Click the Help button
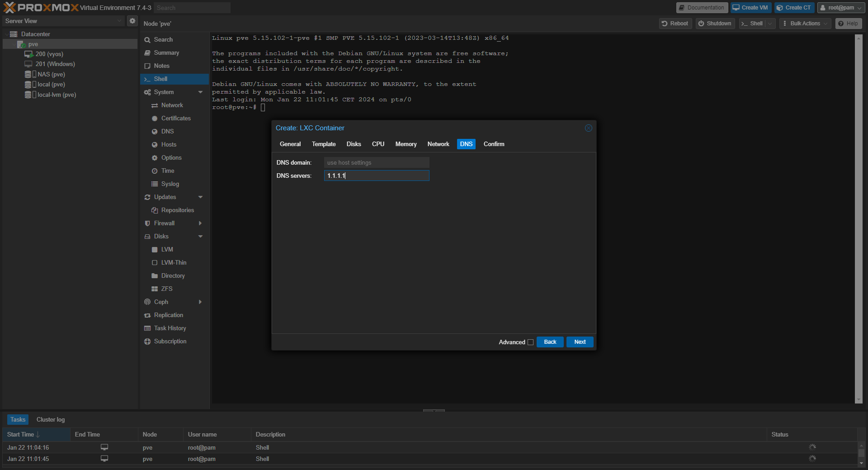Image resolution: width=868 pixels, height=470 pixels. (x=848, y=24)
